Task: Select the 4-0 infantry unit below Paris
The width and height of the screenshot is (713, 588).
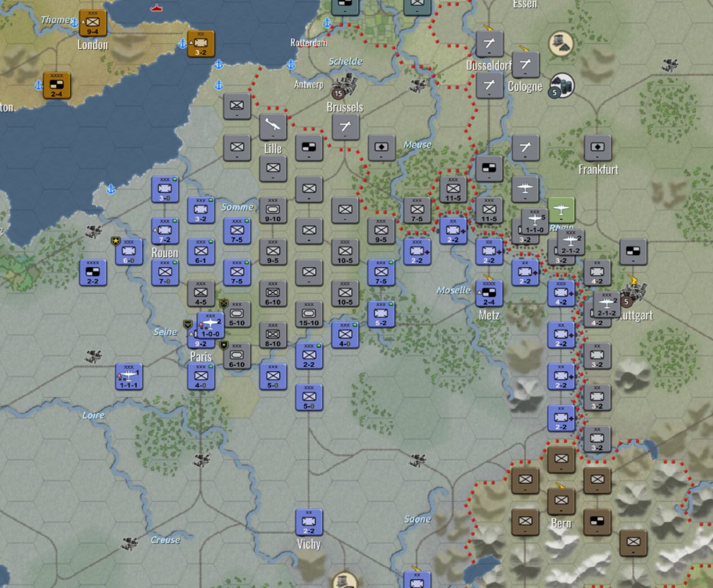Action: tap(201, 377)
